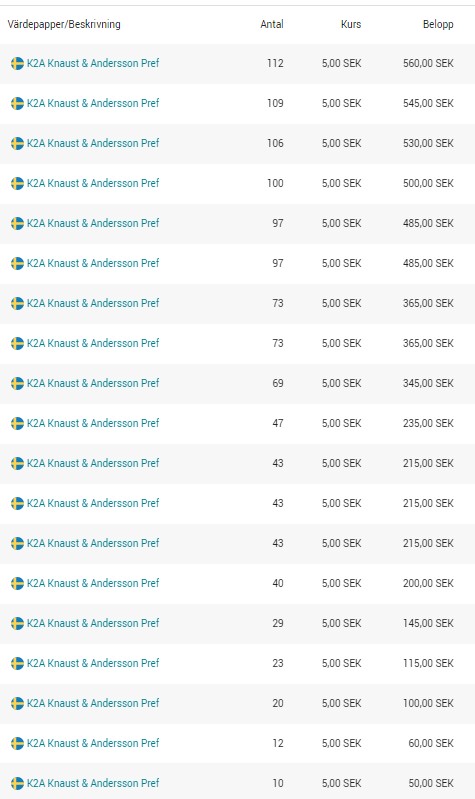Click the Värdepapper/Beskrivning column header
Image resolution: width=475 pixels, height=799 pixels.
pos(64,24)
